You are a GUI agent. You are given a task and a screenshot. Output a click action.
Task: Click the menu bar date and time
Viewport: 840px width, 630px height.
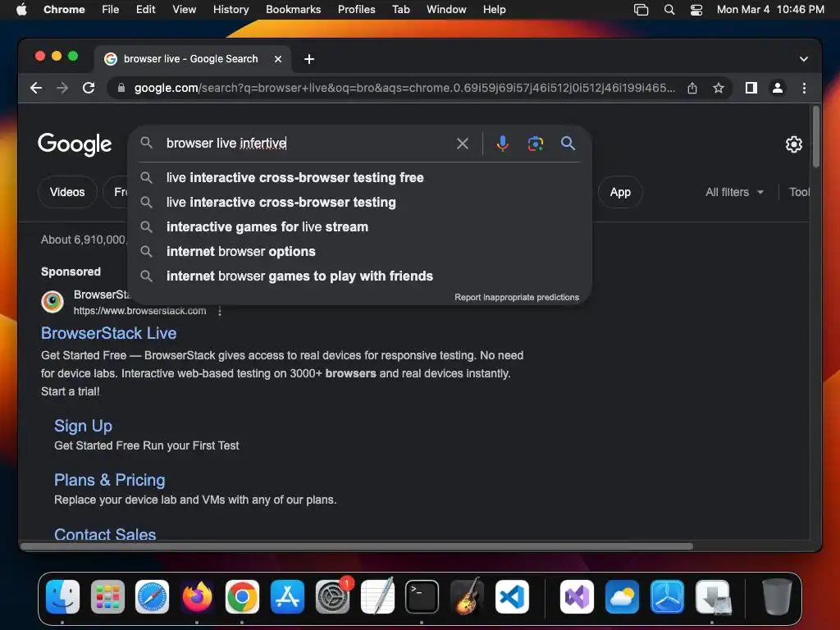click(x=770, y=10)
